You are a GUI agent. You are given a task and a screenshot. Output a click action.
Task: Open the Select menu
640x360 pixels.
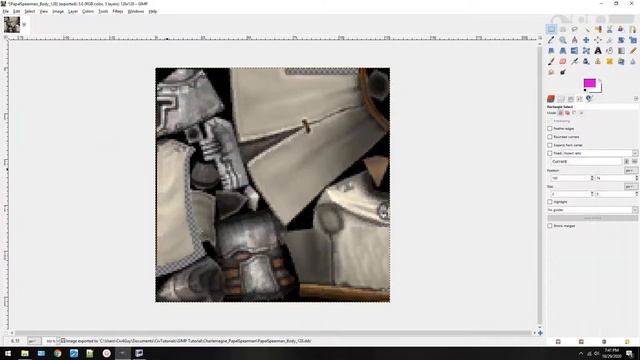click(29, 11)
